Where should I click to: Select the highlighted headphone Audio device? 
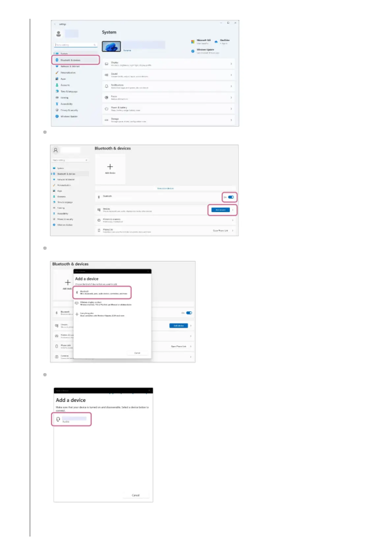[x=71, y=420]
